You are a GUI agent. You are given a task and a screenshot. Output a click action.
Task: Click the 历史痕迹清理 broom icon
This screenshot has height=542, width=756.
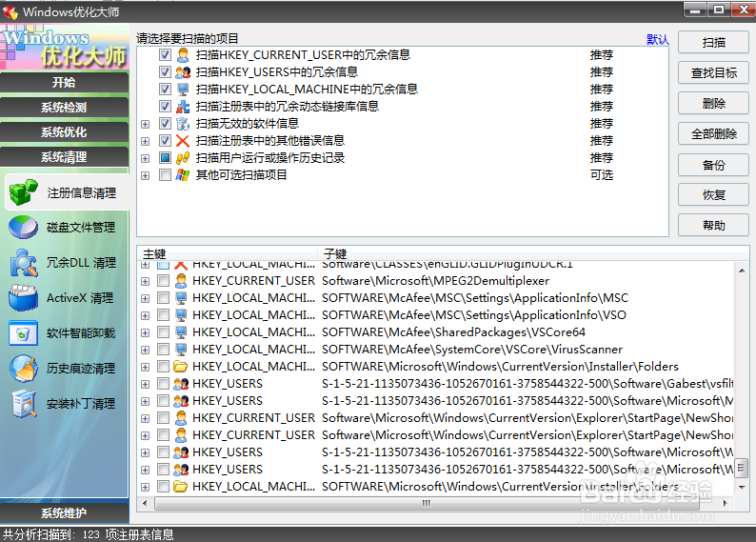click(x=23, y=369)
